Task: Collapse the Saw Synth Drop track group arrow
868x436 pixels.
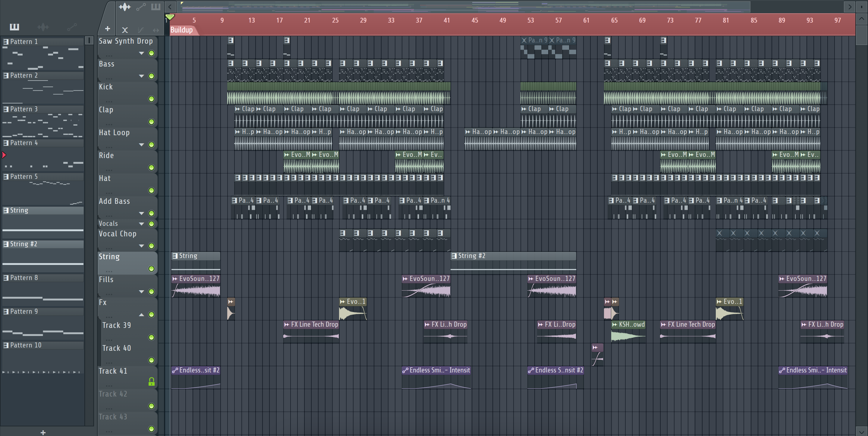Action: pyautogui.click(x=142, y=53)
